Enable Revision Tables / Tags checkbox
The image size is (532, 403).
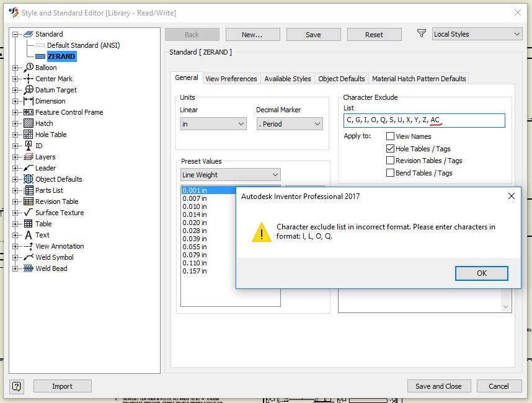[390, 161]
